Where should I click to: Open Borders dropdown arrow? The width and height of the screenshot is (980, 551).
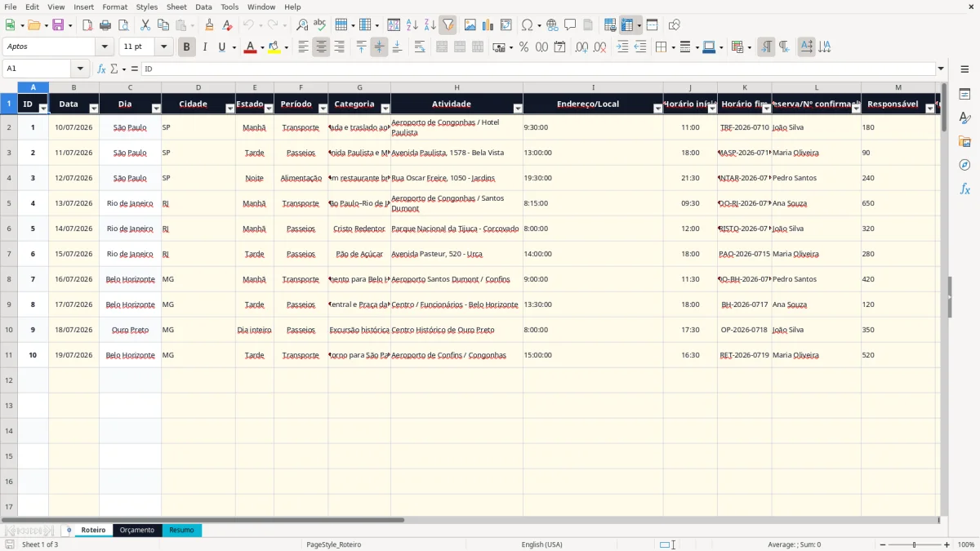672,47
